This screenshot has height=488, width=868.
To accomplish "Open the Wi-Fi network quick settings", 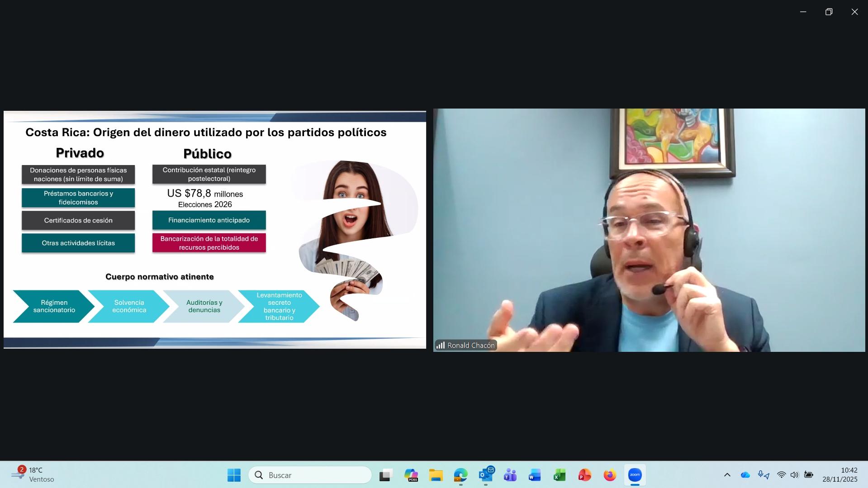I will [781, 475].
